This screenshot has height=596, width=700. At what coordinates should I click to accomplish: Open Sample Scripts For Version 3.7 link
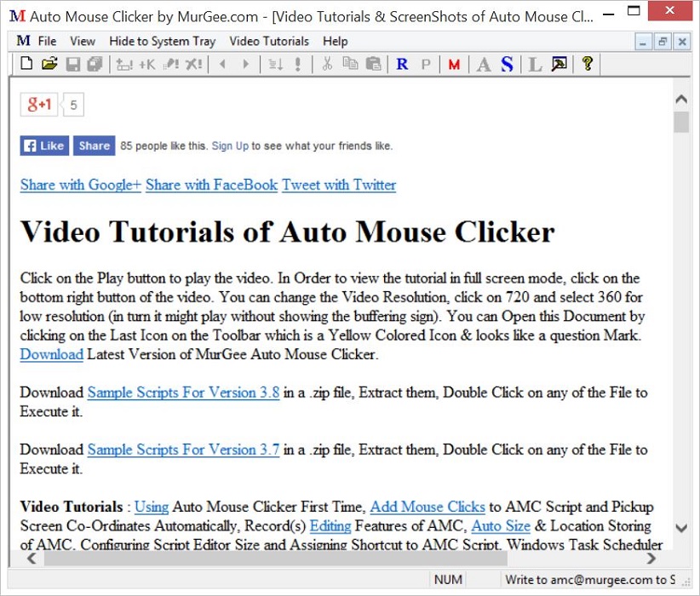point(183,450)
